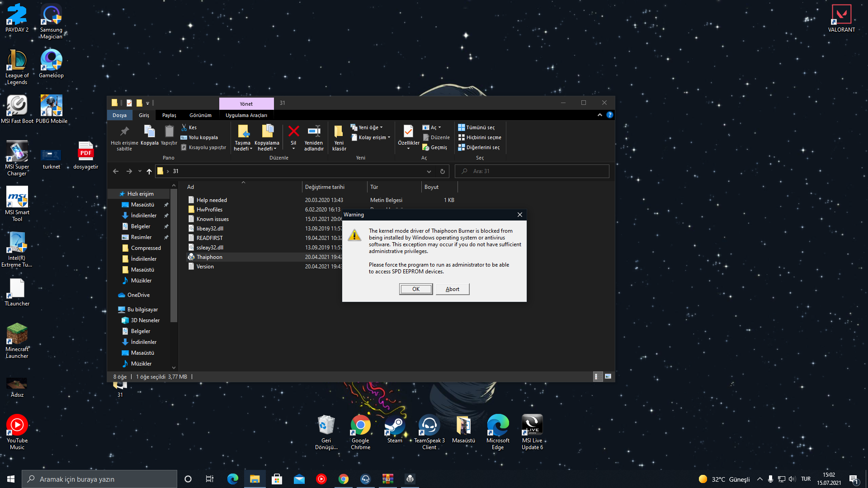
Task: Open Windows Start menu
Action: pos(11,479)
